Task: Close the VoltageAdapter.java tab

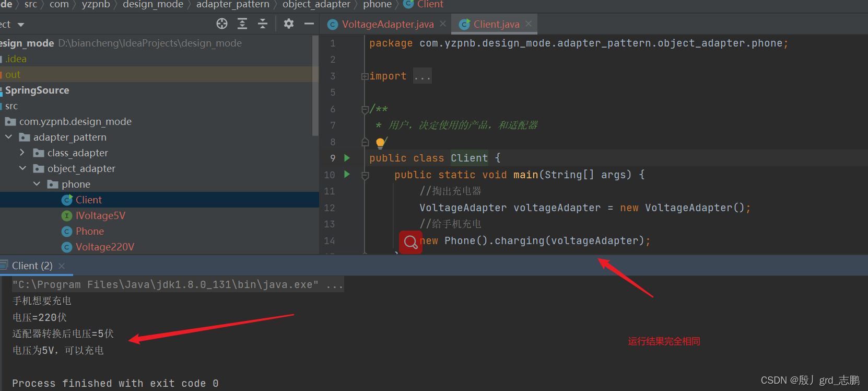Action: (x=443, y=24)
